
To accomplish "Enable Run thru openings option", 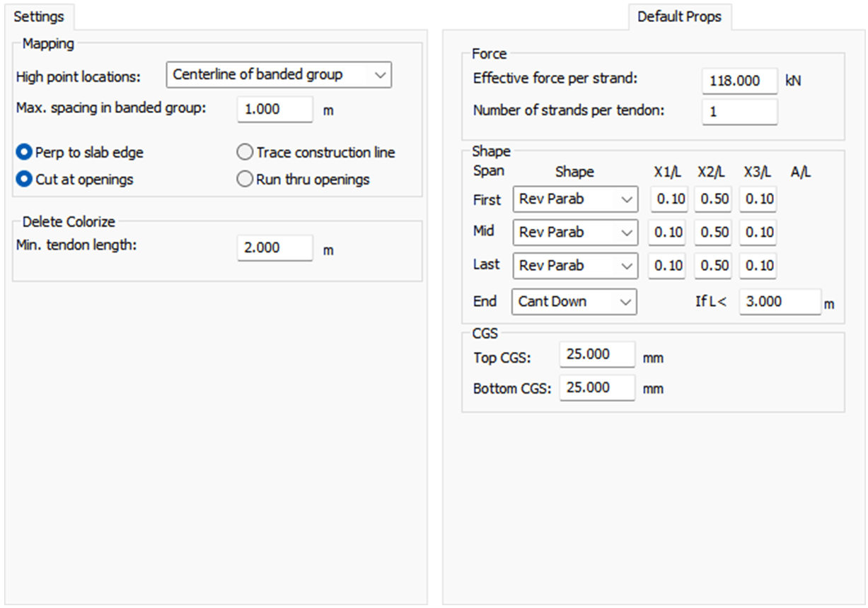I will [245, 180].
